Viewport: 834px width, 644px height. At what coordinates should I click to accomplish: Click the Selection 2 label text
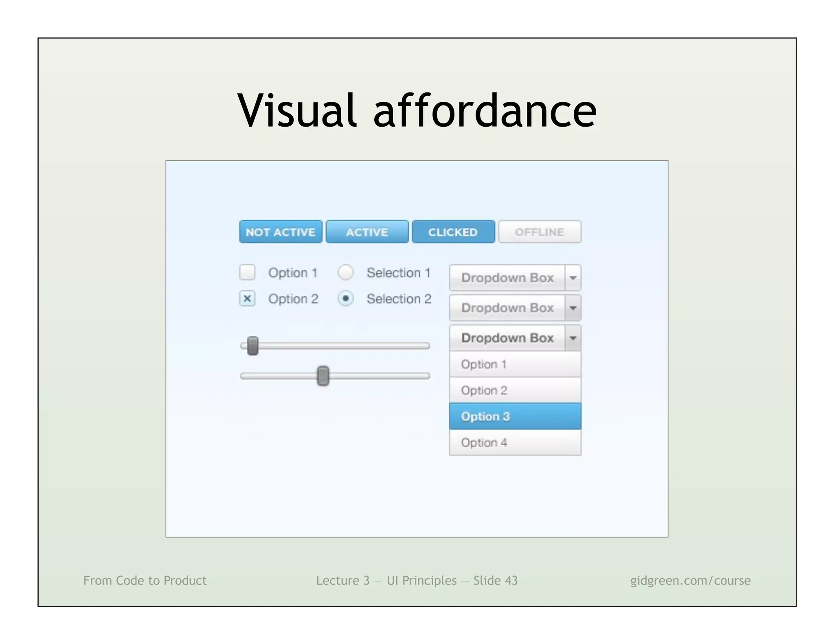[399, 298]
